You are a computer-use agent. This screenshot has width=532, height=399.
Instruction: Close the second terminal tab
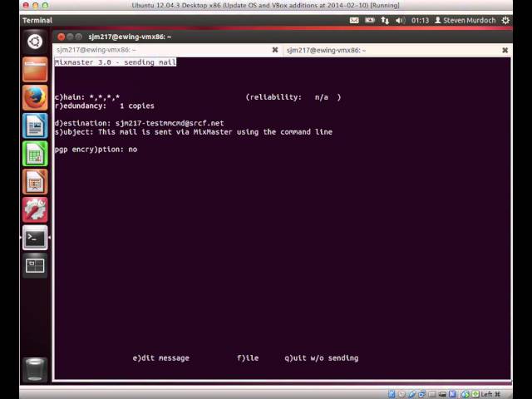click(x=505, y=50)
